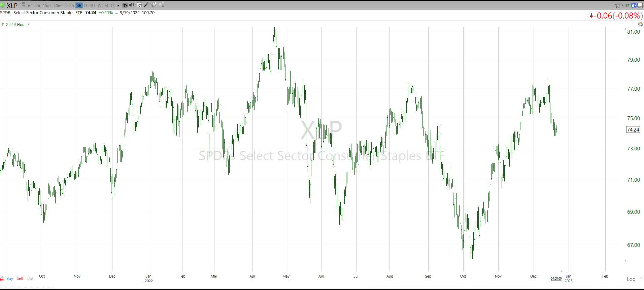Click the RT real-time indicator
The image size is (644, 290).
[x=628, y=5]
